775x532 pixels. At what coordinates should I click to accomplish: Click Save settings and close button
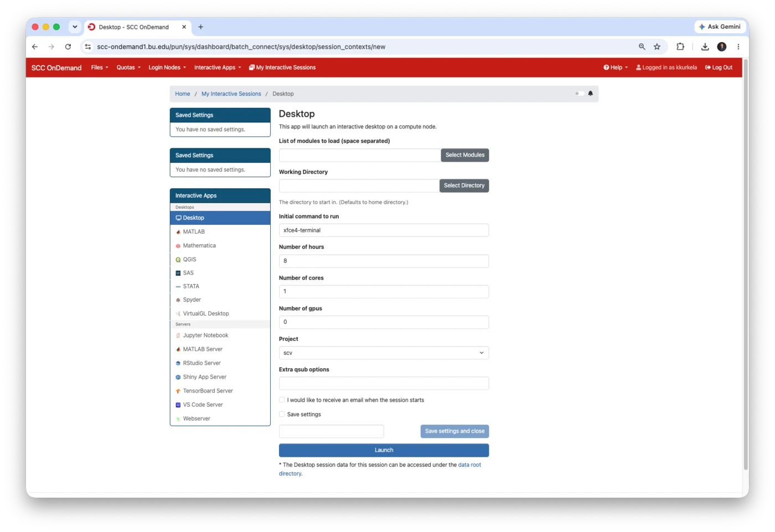point(454,431)
